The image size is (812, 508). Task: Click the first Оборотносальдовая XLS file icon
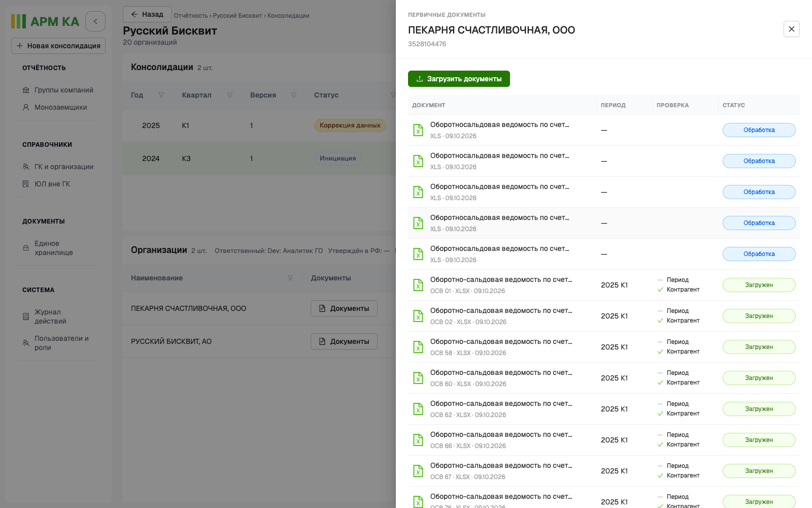point(418,130)
